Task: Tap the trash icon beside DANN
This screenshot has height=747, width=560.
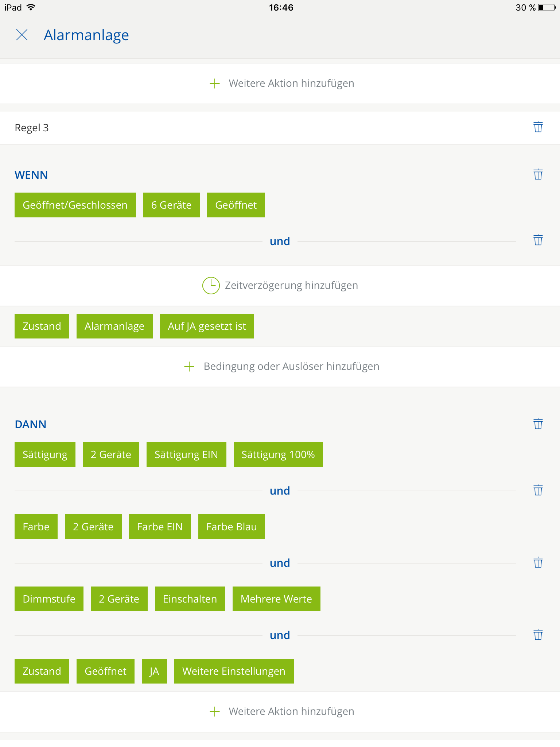Action: pos(538,424)
